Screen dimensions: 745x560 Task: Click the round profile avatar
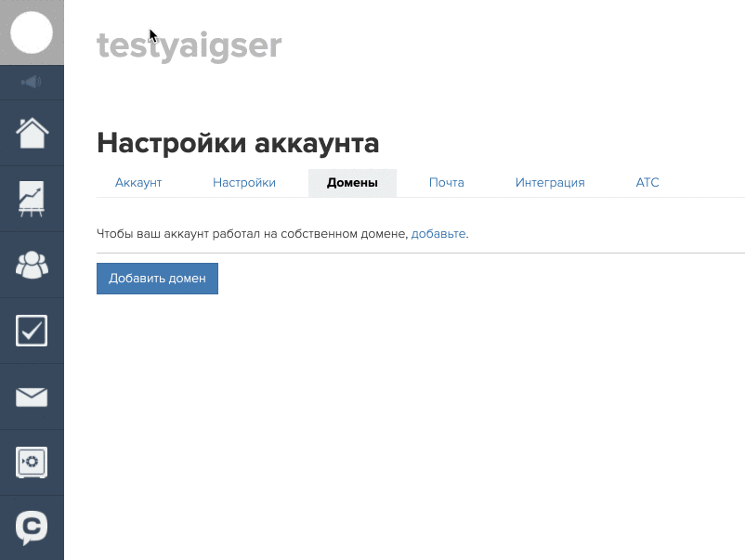click(32, 32)
